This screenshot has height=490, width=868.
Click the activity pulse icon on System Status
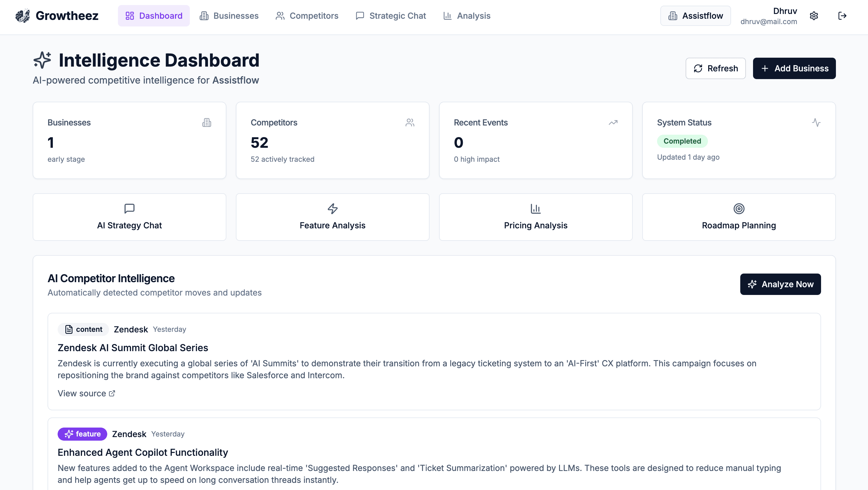click(x=816, y=122)
